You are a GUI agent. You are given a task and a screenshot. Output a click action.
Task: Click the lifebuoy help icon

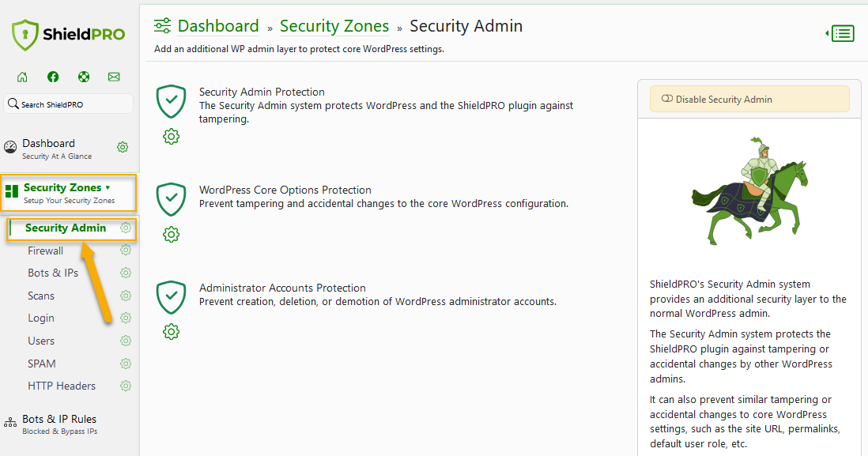pyautogui.click(x=84, y=77)
